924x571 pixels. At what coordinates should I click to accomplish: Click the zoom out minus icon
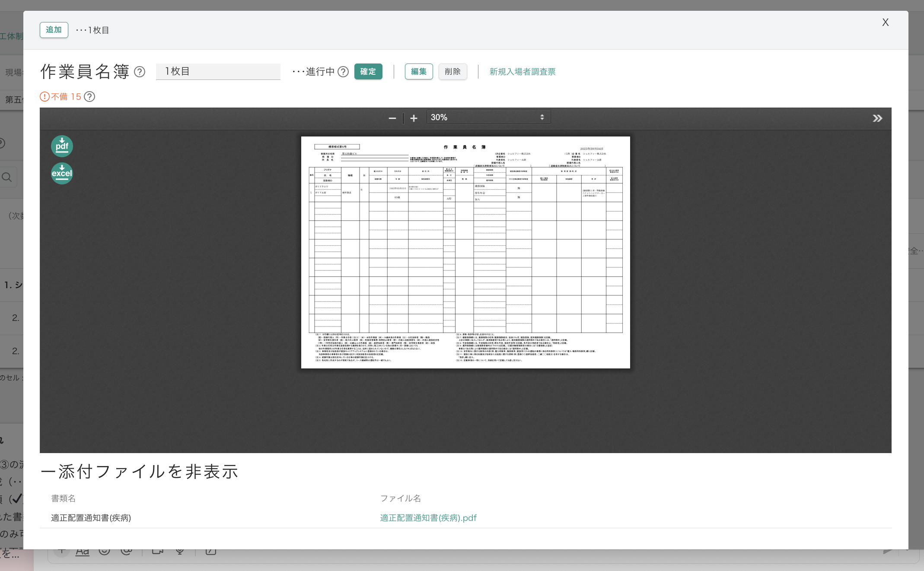pyautogui.click(x=392, y=118)
